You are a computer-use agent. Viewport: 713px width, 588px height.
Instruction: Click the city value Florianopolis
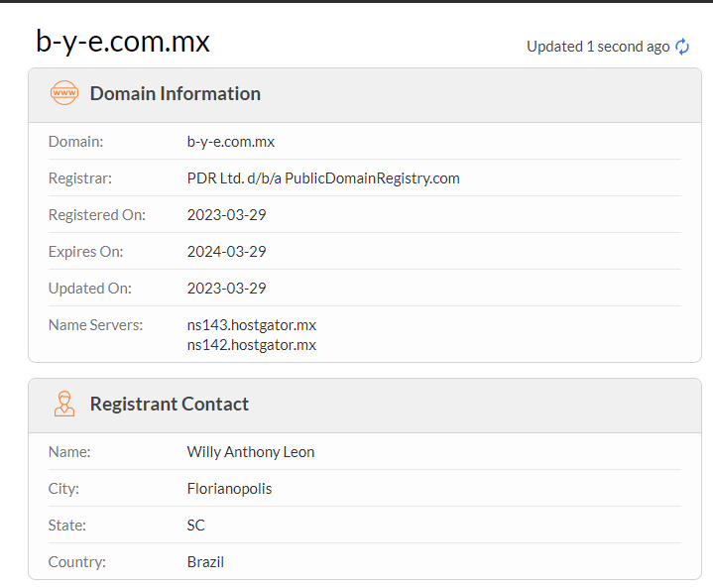pos(229,489)
